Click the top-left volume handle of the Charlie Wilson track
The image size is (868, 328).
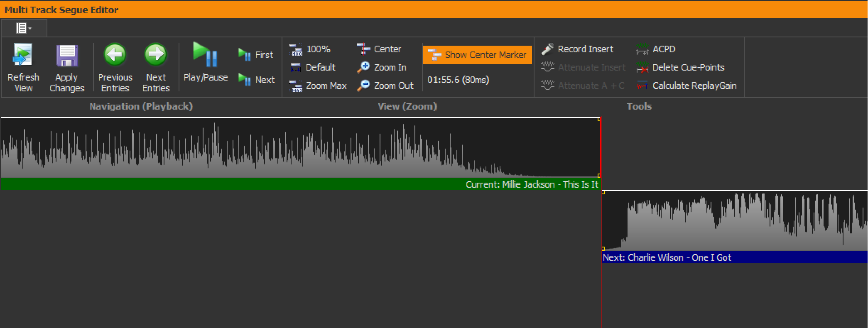[603, 193]
